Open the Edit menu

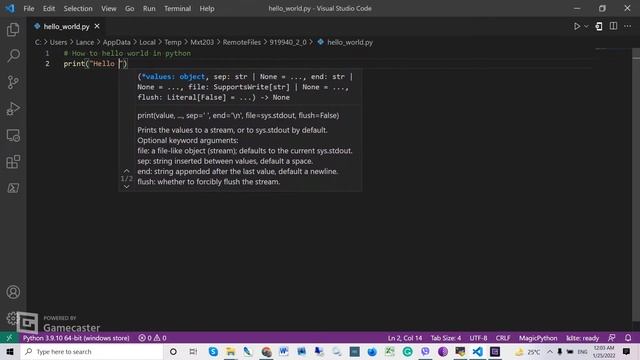[49, 8]
